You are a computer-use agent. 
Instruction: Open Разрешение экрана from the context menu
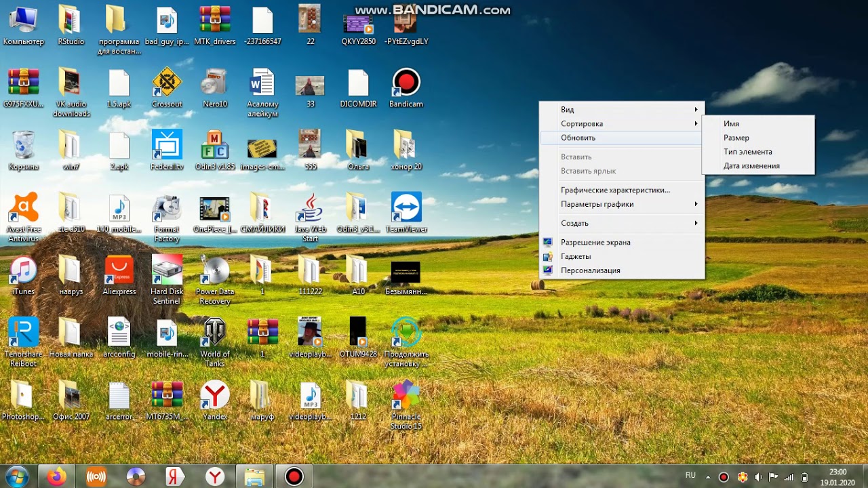[622, 242]
